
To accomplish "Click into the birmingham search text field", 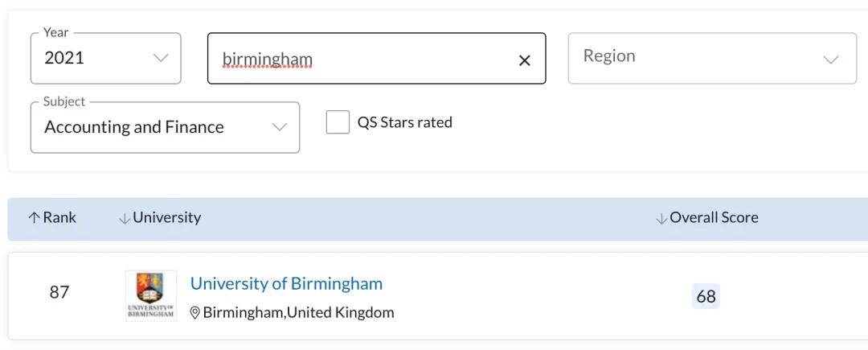I will tap(366, 59).
